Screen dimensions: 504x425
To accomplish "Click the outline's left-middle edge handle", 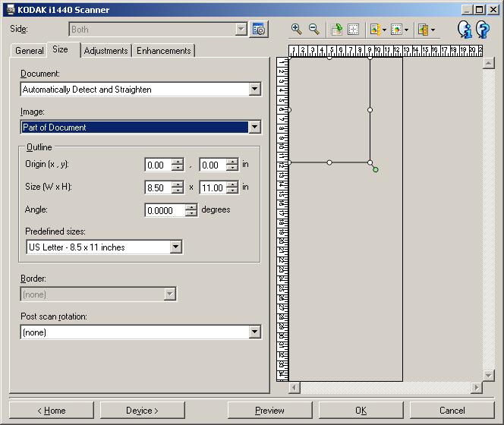I will click(290, 110).
